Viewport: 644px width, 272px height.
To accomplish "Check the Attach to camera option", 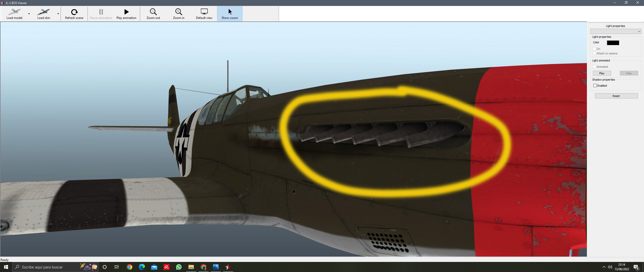I will pos(594,53).
